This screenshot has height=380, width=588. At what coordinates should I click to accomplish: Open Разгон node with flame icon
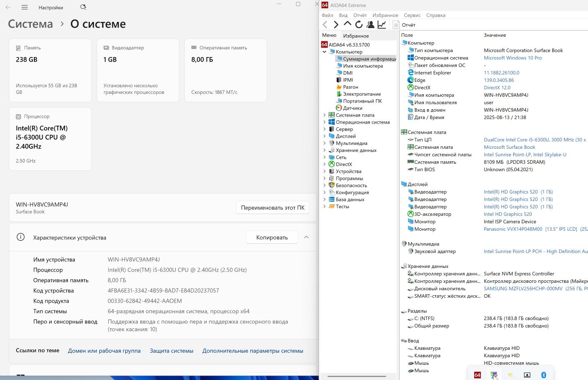coord(347,87)
